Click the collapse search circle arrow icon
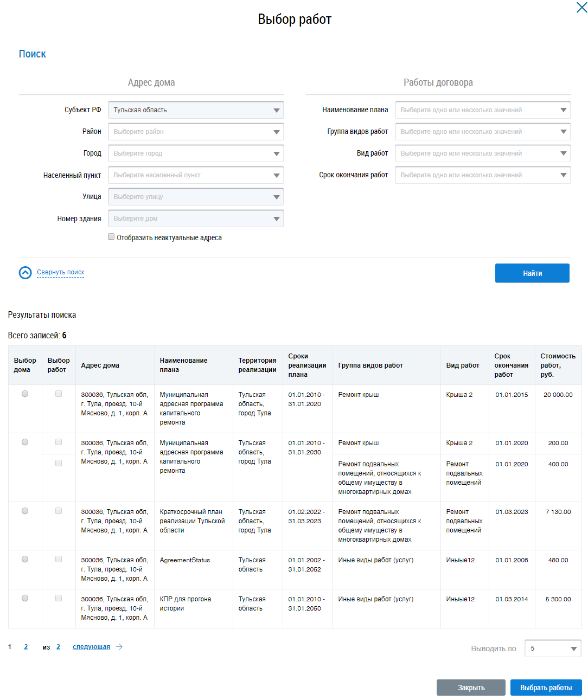This screenshot has height=700, width=588. point(25,273)
